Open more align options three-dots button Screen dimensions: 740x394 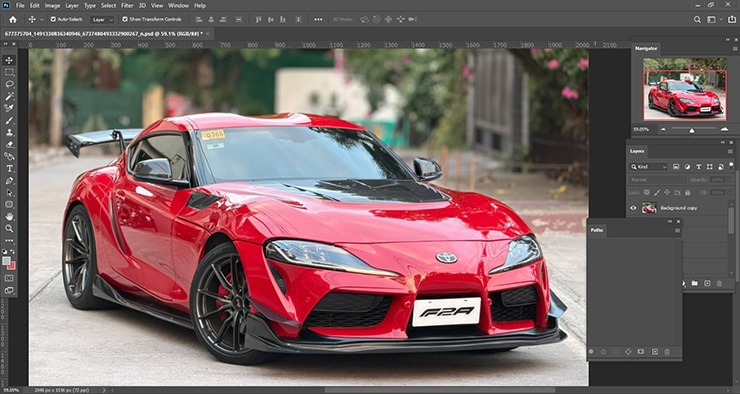coord(319,19)
